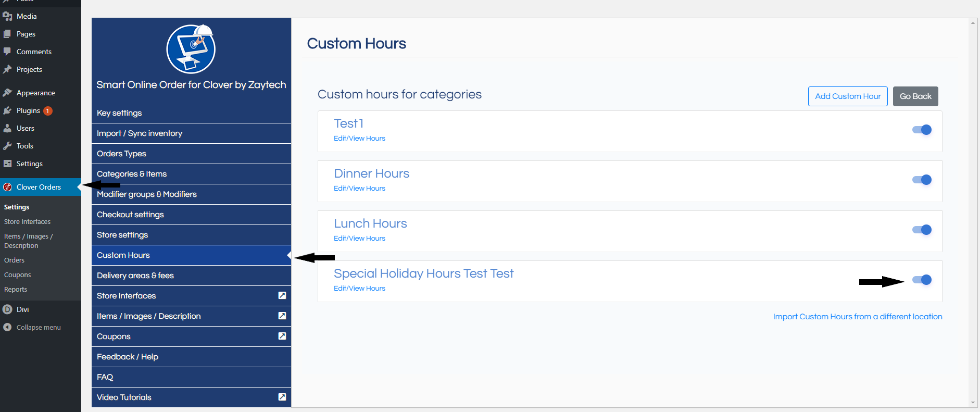The image size is (980, 412).
Task: Open Edit/View Hours for Test1
Action: 359,139
